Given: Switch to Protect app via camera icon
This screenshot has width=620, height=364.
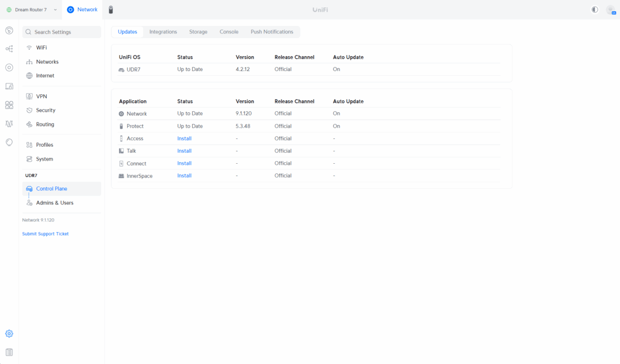Looking at the screenshot, I should click(111, 10).
